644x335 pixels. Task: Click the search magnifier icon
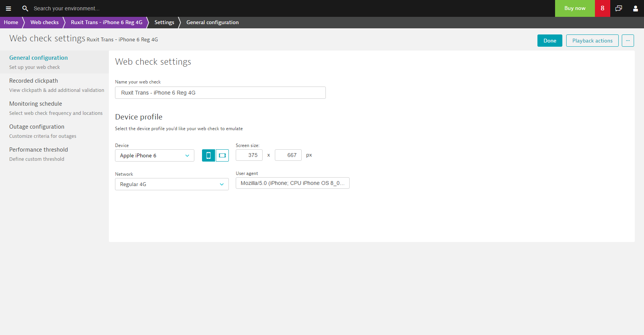click(x=25, y=8)
